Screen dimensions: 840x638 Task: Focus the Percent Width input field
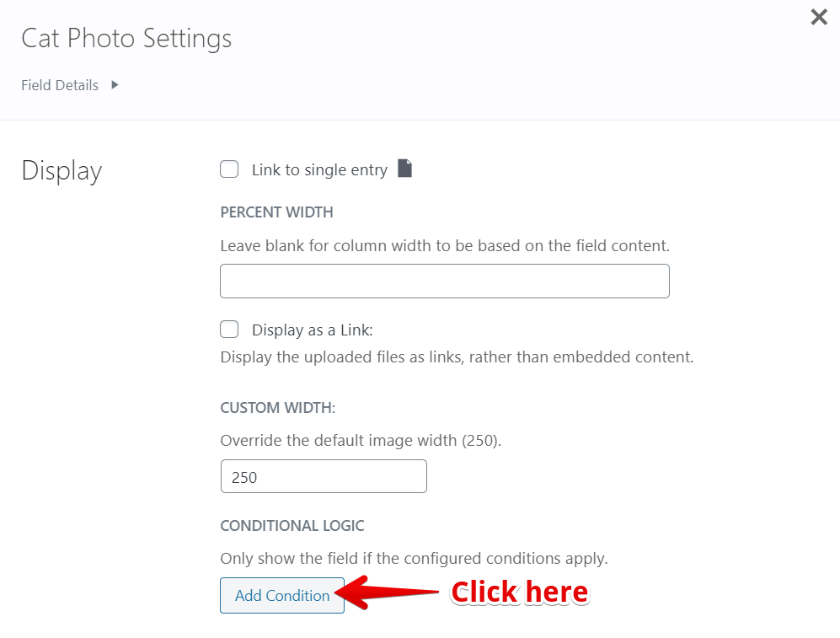click(x=444, y=281)
